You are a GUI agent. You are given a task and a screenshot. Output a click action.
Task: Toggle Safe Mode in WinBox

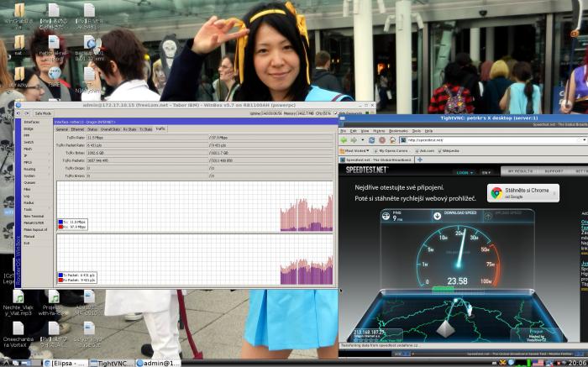point(43,113)
